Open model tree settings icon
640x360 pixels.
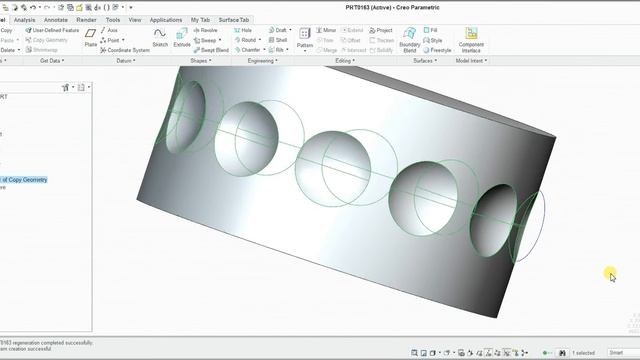click(65, 87)
